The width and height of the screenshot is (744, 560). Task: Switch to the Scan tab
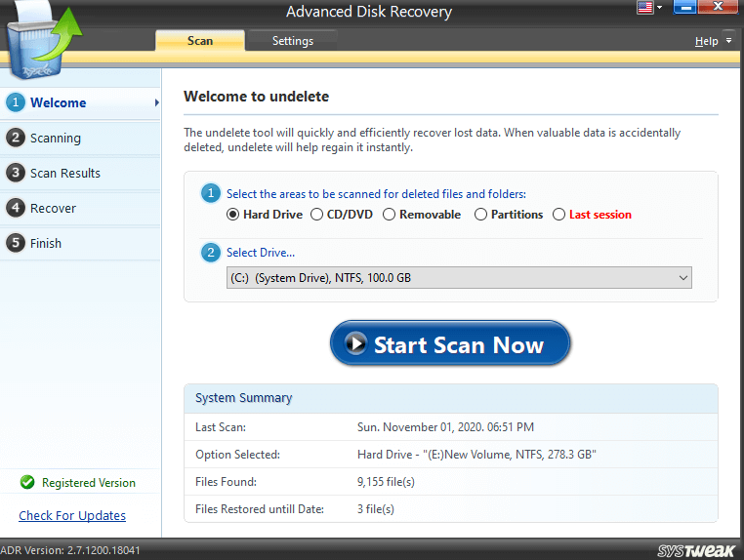200,41
